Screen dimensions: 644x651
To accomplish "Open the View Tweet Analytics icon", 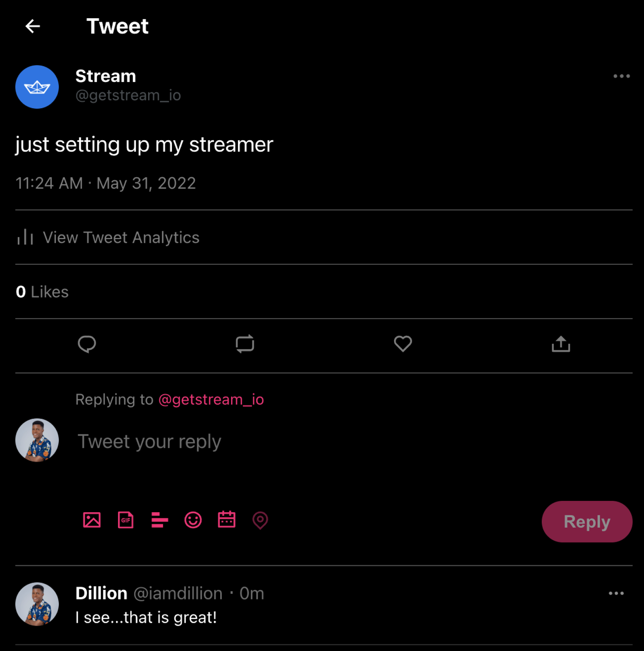I will [25, 238].
